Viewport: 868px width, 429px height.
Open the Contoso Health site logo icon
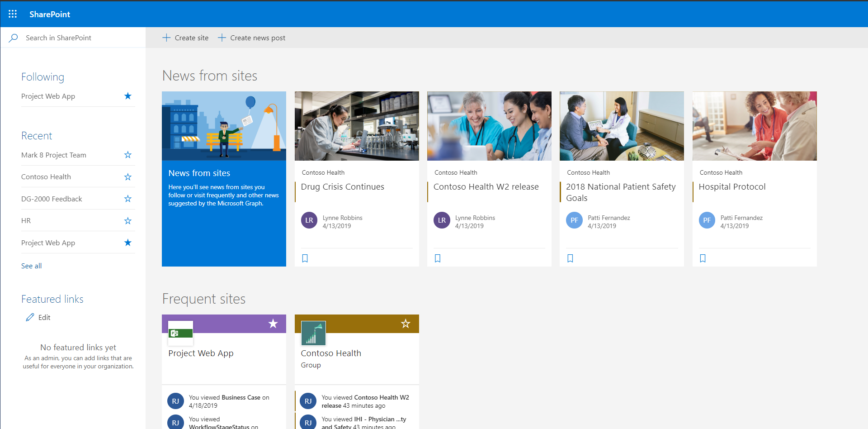313,334
